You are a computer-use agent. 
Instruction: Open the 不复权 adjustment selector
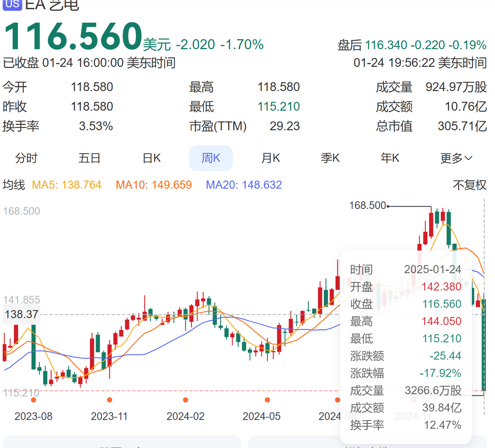click(x=470, y=185)
